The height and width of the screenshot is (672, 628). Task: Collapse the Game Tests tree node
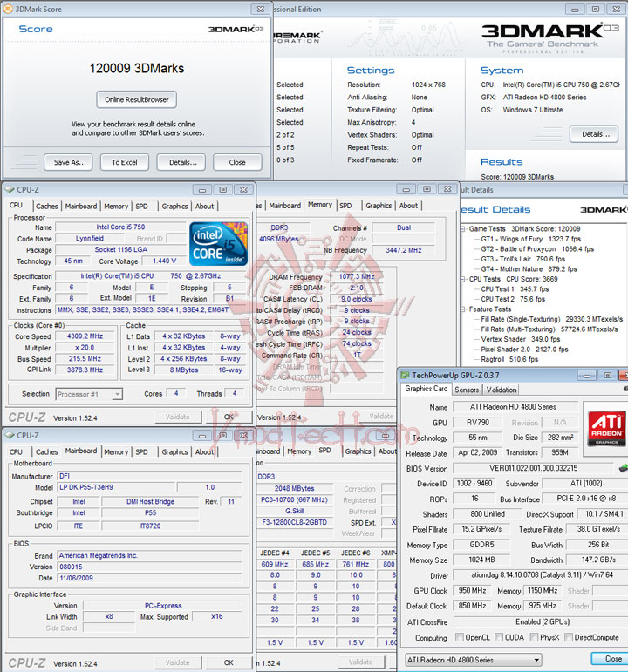click(463, 229)
